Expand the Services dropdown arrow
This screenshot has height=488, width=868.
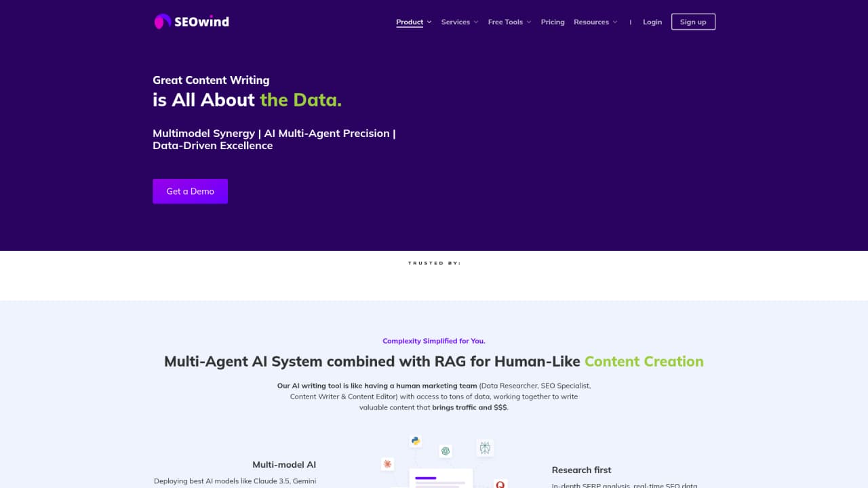pyautogui.click(x=476, y=22)
